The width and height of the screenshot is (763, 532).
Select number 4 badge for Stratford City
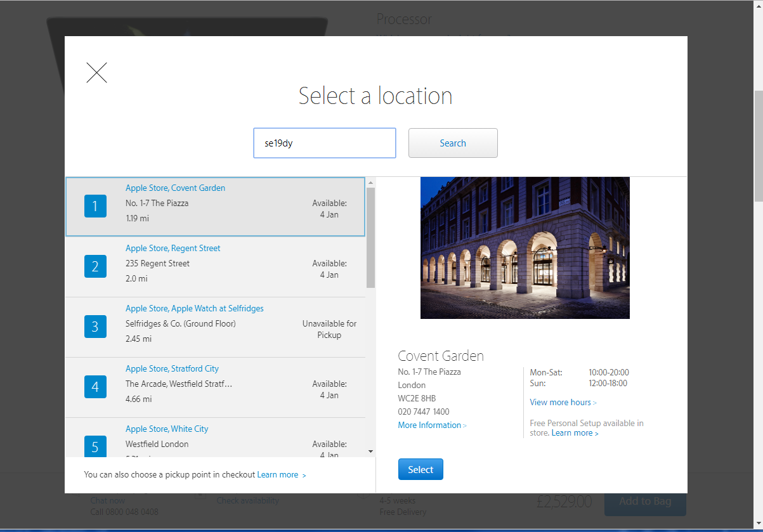pyautogui.click(x=95, y=387)
